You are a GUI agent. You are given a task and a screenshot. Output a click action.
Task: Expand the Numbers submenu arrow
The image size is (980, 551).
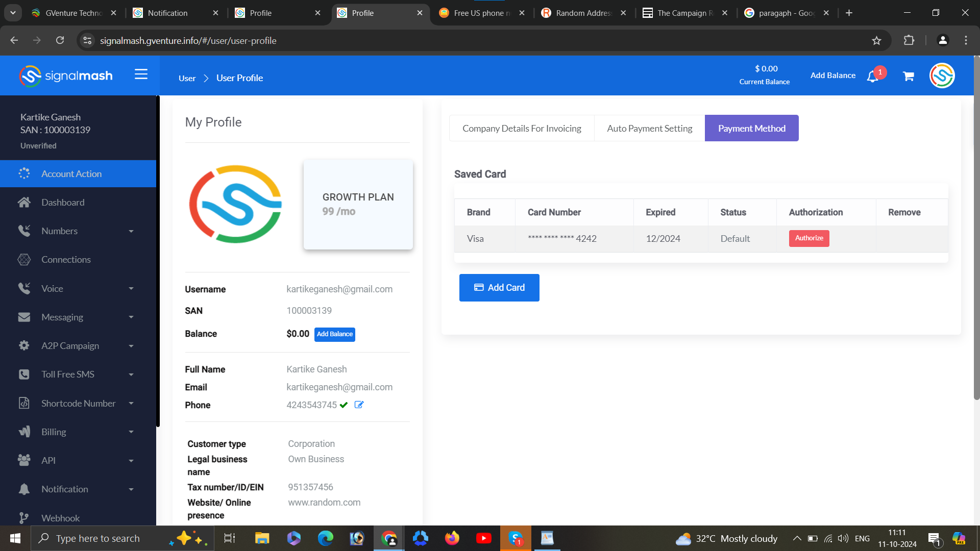point(131,232)
